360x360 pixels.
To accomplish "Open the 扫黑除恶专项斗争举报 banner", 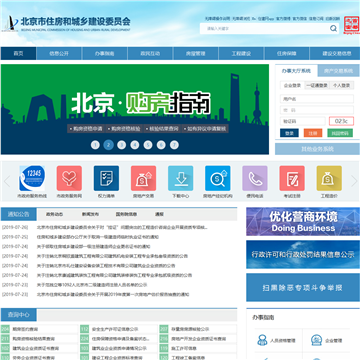I will [x=303, y=287].
